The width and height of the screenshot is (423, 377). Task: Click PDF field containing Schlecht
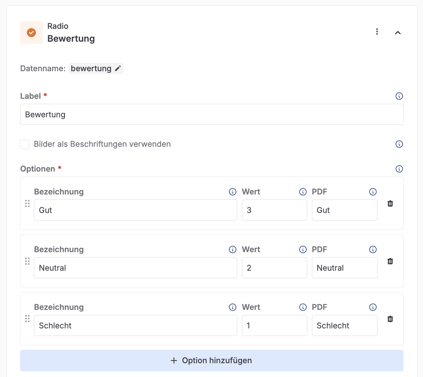tap(345, 325)
